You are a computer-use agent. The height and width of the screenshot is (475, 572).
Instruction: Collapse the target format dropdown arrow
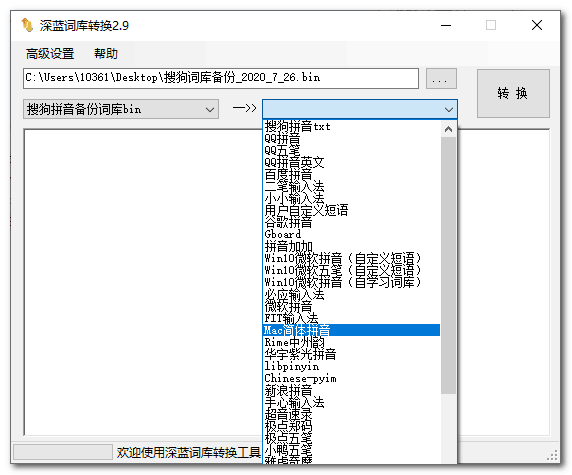click(448, 109)
